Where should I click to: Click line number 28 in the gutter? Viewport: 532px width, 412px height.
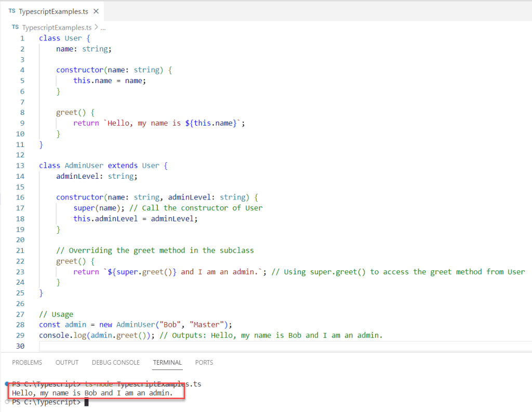20,325
